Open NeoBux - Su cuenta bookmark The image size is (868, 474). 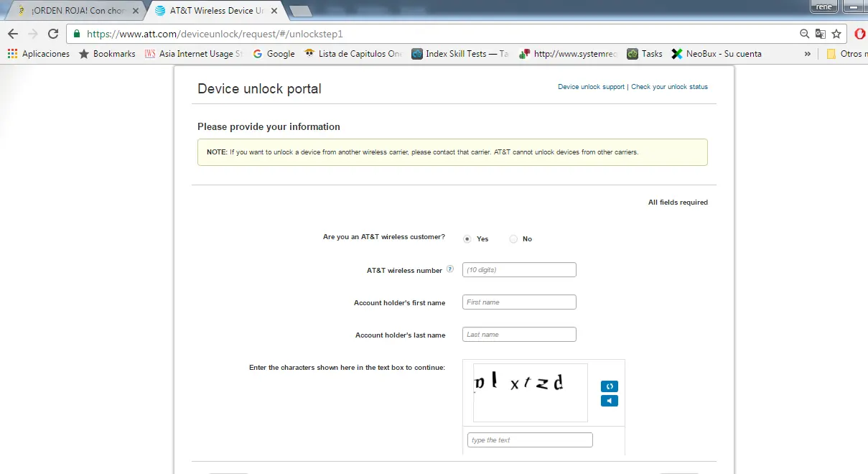click(x=717, y=54)
